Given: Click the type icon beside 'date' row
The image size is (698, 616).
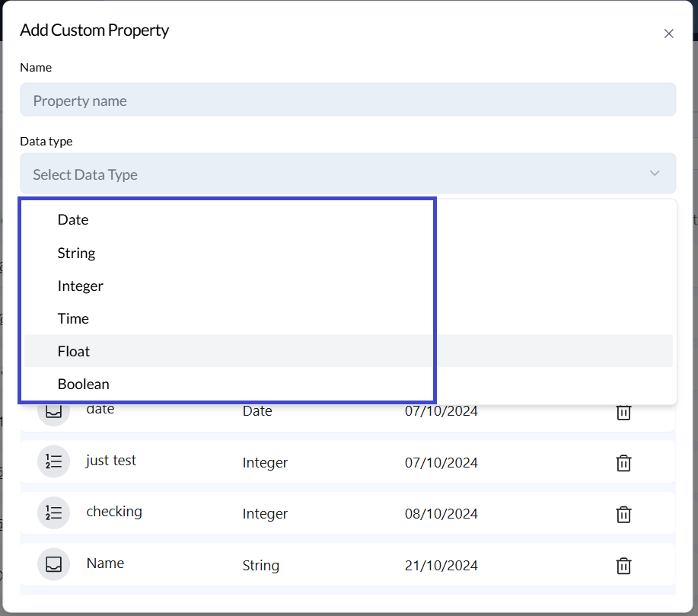Looking at the screenshot, I should [53, 411].
